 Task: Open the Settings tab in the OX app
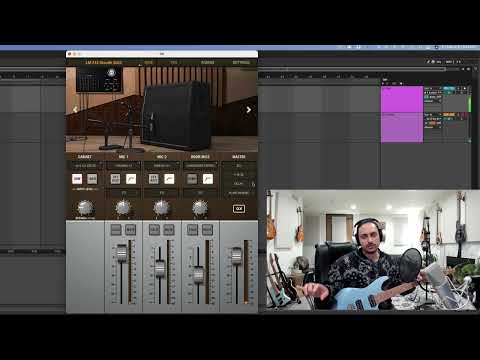(x=241, y=63)
